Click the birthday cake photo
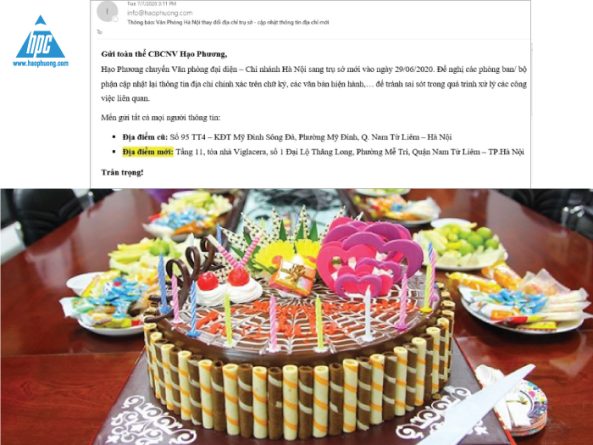The image size is (593, 445). (296, 316)
